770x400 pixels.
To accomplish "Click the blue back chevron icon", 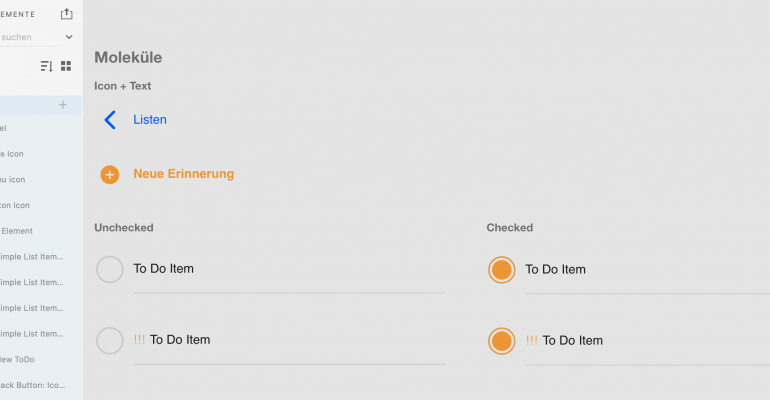I will pos(110,120).
